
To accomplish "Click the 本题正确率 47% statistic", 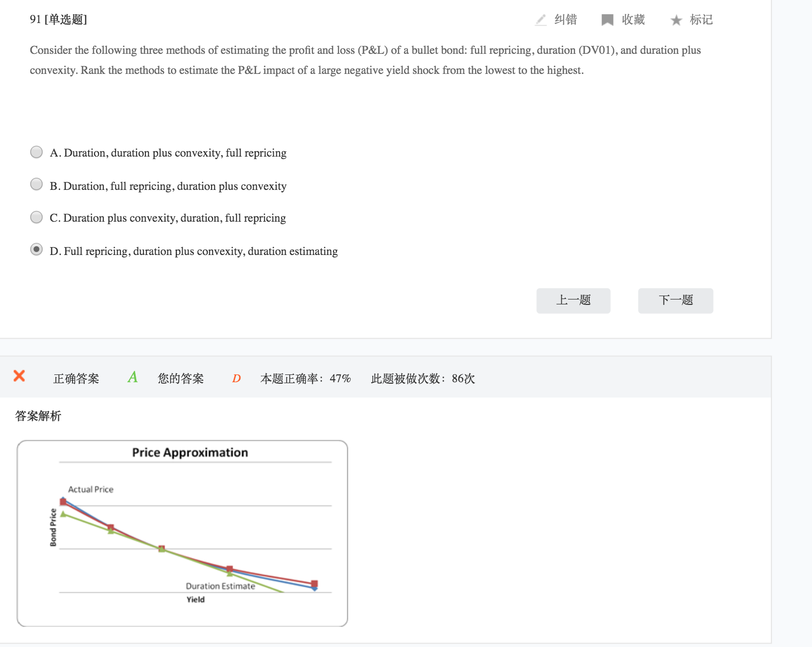I will pyautogui.click(x=306, y=378).
